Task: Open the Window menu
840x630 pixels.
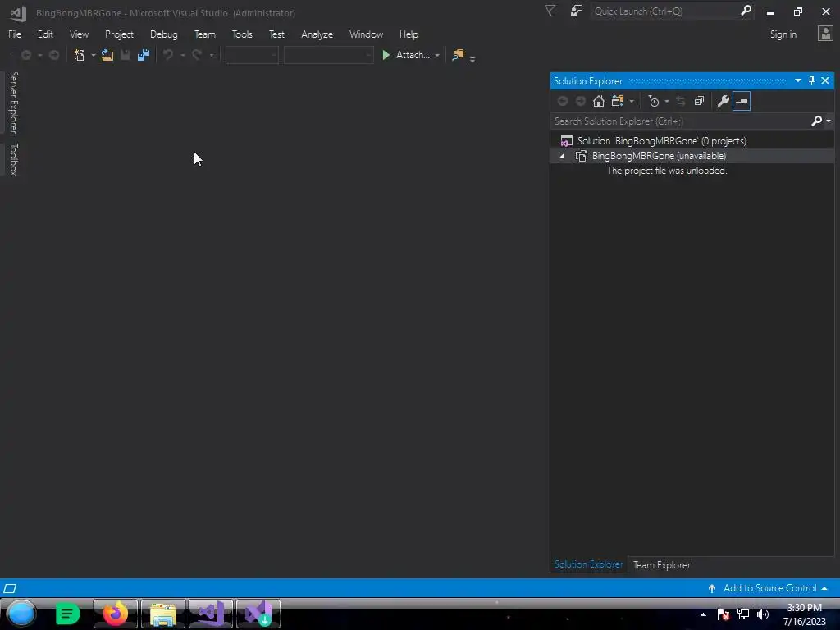Action: coord(366,34)
